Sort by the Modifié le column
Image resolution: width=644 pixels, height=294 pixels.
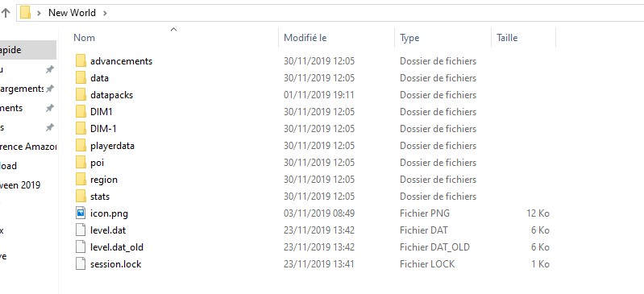tap(305, 38)
